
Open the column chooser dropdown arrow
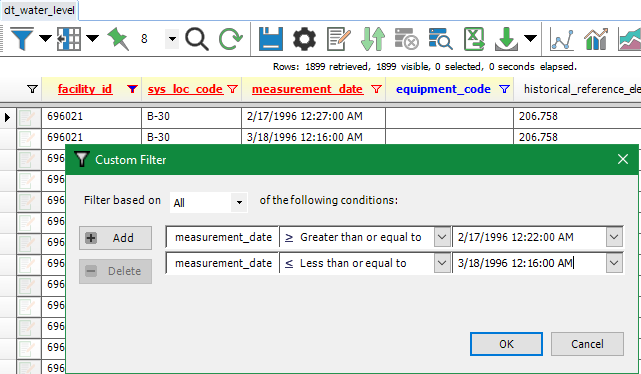pyautogui.click(x=93, y=39)
